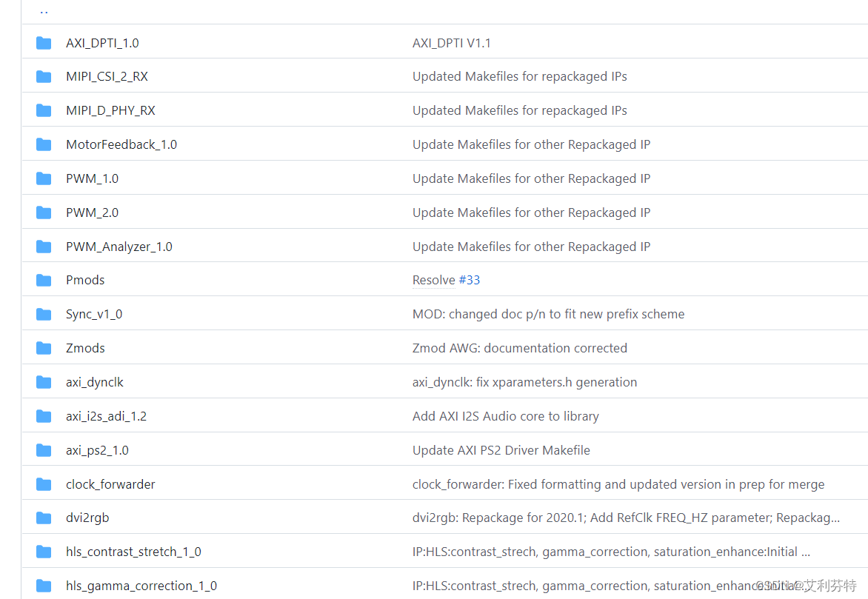
Task: Click the MotorFeedback_1.0 folder icon
Action: (x=44, y=144)
